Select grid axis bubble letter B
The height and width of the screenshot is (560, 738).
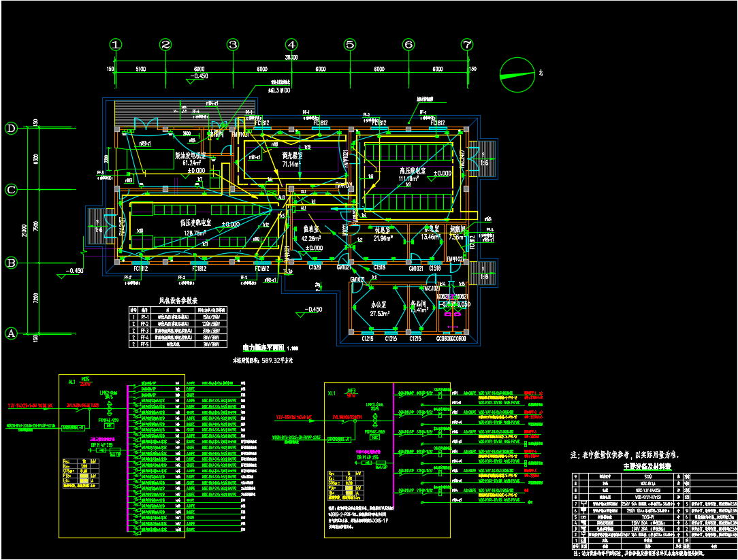[11, 263]
